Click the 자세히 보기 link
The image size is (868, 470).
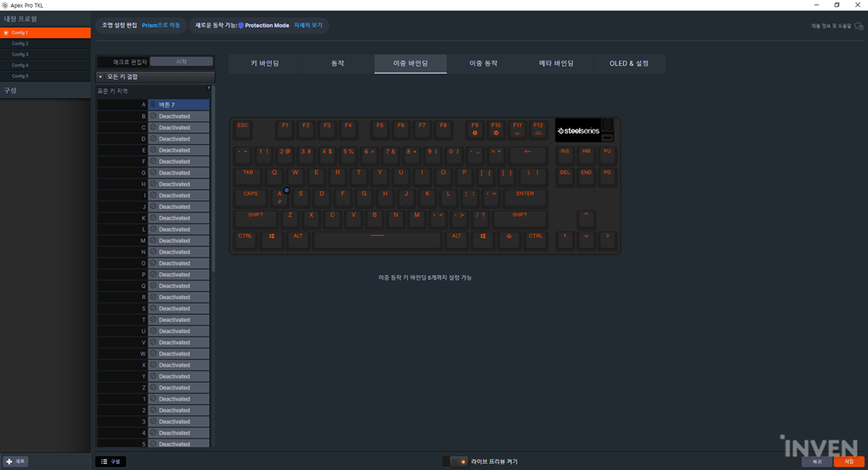coord(308,25)
